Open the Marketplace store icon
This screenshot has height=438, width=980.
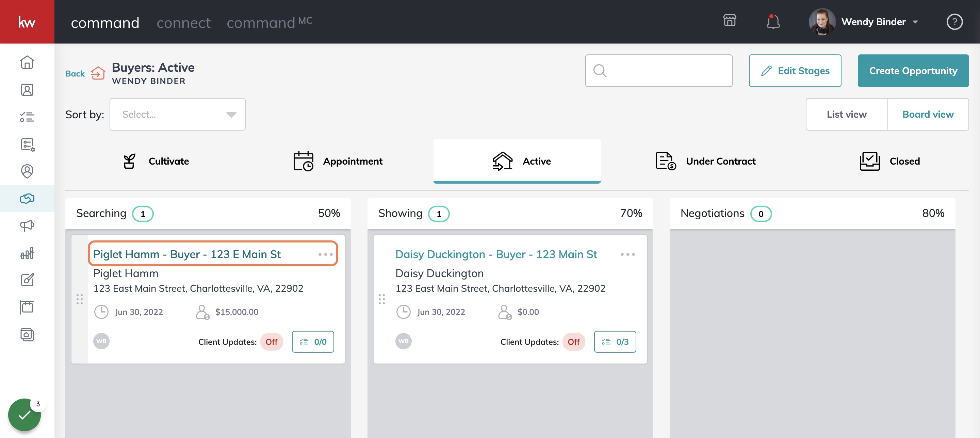click(729, 20)
